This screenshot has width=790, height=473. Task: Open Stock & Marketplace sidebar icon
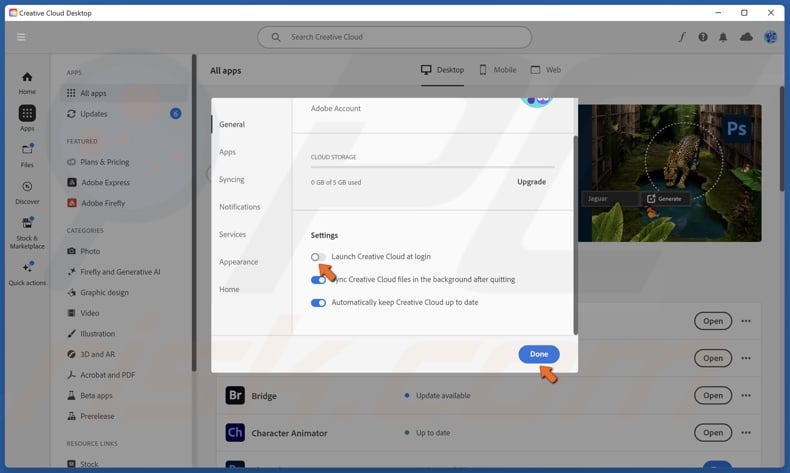tap(27, 230)
